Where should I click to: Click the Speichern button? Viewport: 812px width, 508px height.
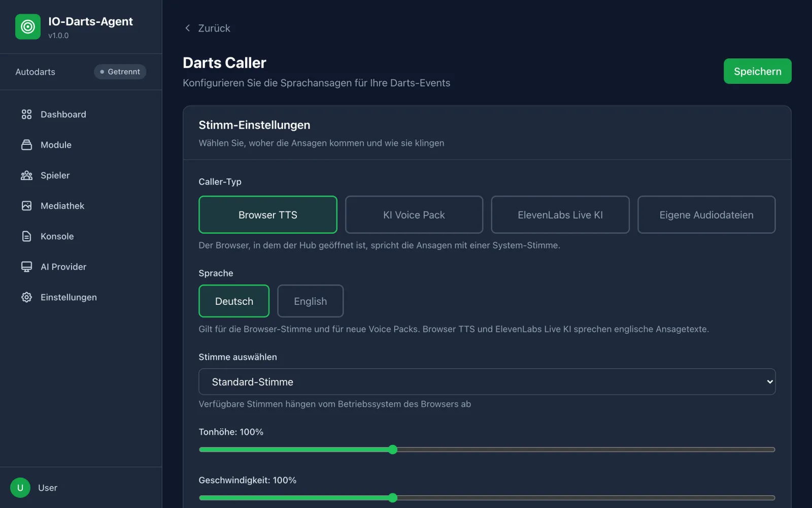(x=757, y=71)
